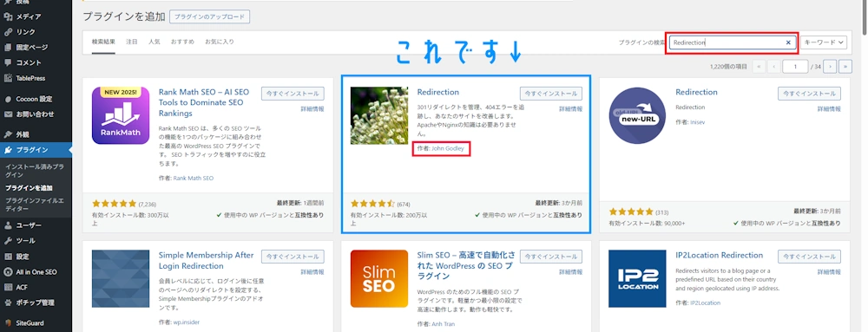
Task: Install Redirection by Inisev now
Action: click(809, 94)
